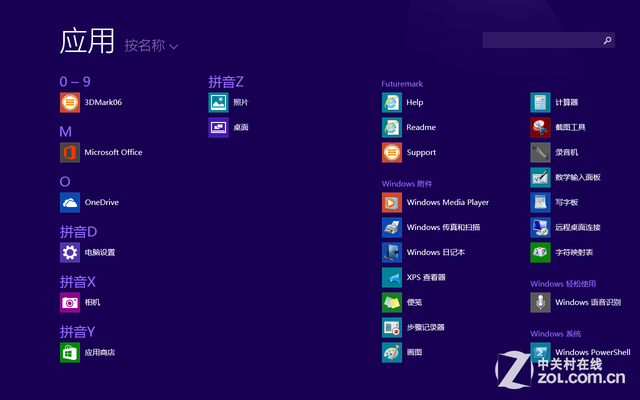Viewport: 640px width, 400px height.
Task: Open the 便笺 sticky notes icon
Action: [392, 302]
